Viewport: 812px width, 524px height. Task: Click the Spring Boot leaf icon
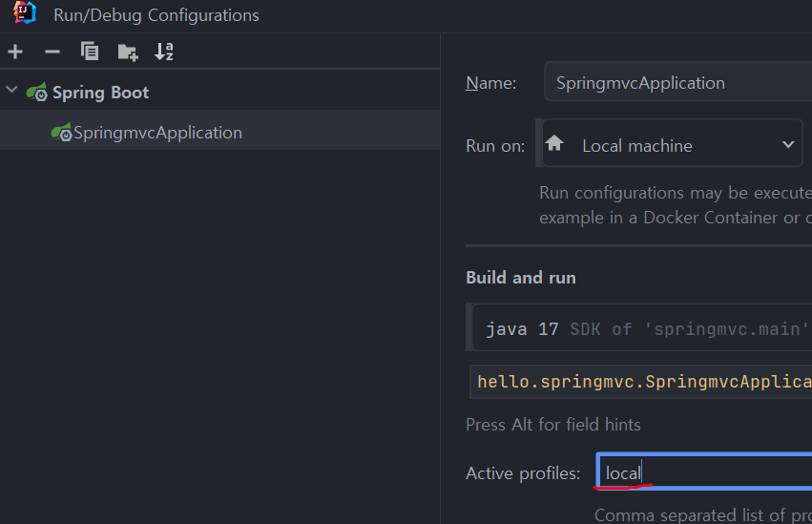(37, 93)
